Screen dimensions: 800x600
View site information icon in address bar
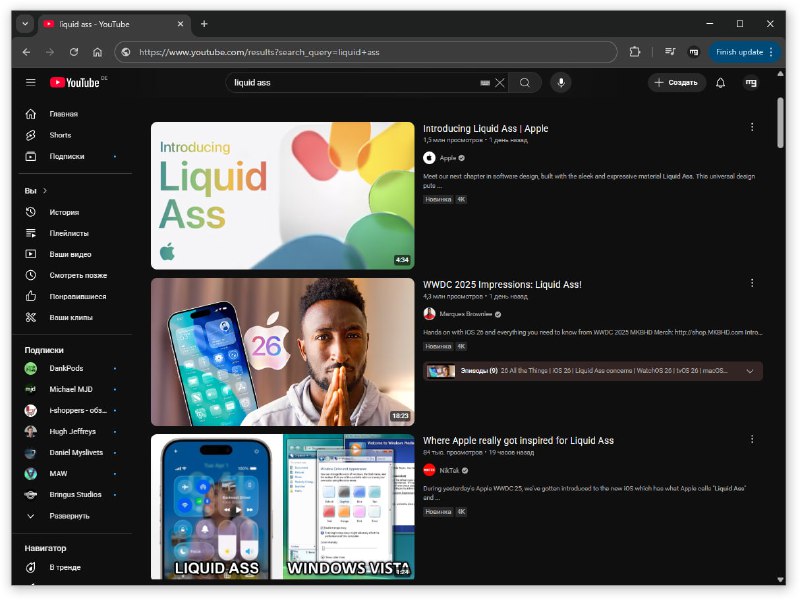pos(126,52)
